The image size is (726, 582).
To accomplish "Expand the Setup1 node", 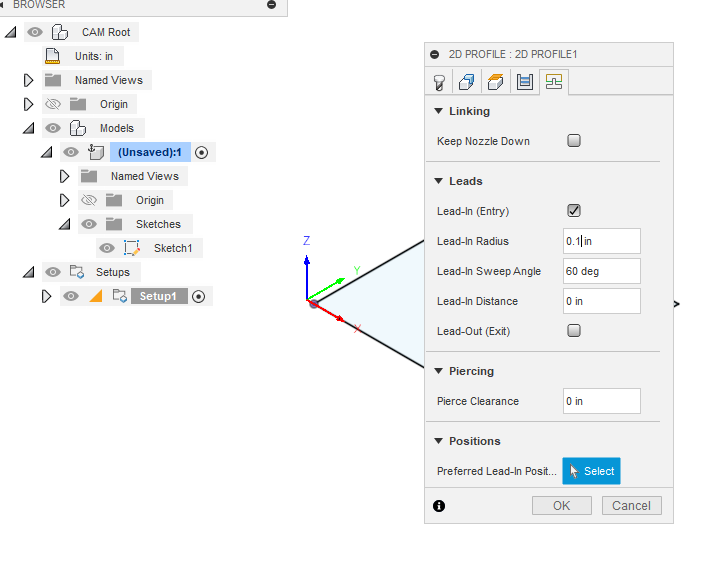I will pos(46,296).
